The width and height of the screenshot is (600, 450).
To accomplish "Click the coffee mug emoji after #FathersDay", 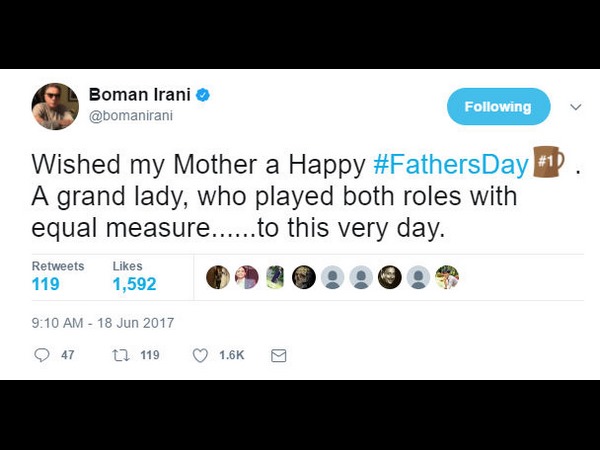I will [x=547, y=163].
